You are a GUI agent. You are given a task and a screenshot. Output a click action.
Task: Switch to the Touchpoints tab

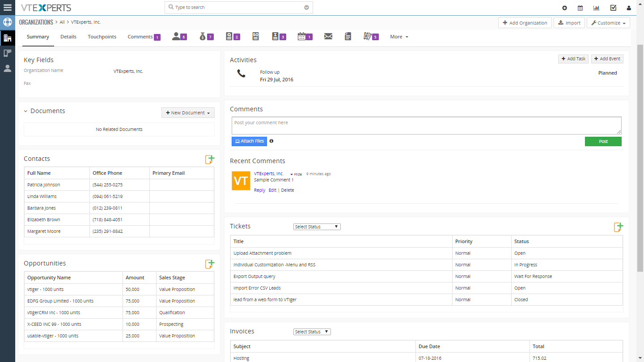[x=102, y=37]
